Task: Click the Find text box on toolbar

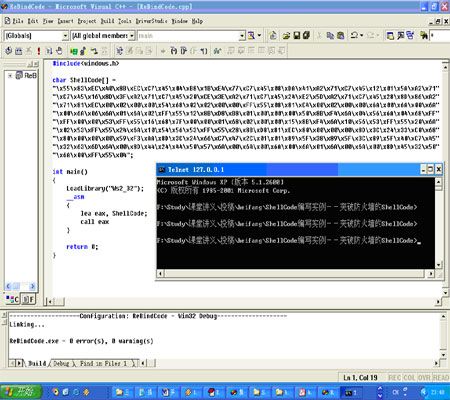Action: [x=440, y=35]
